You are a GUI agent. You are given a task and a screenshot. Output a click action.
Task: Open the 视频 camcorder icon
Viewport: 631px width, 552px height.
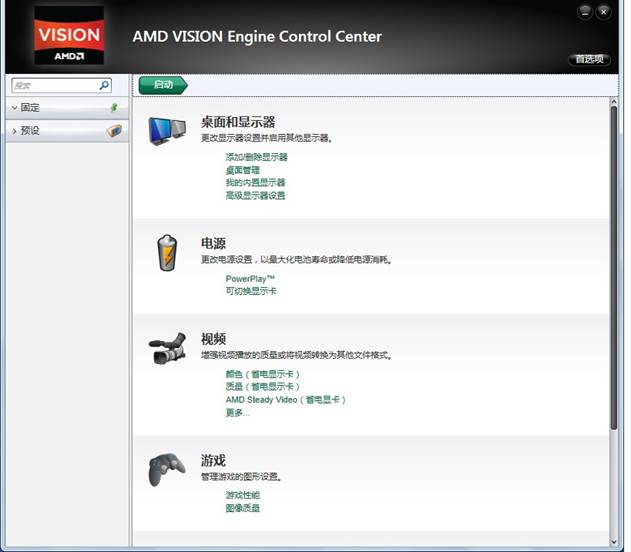[x=167, y=348]
